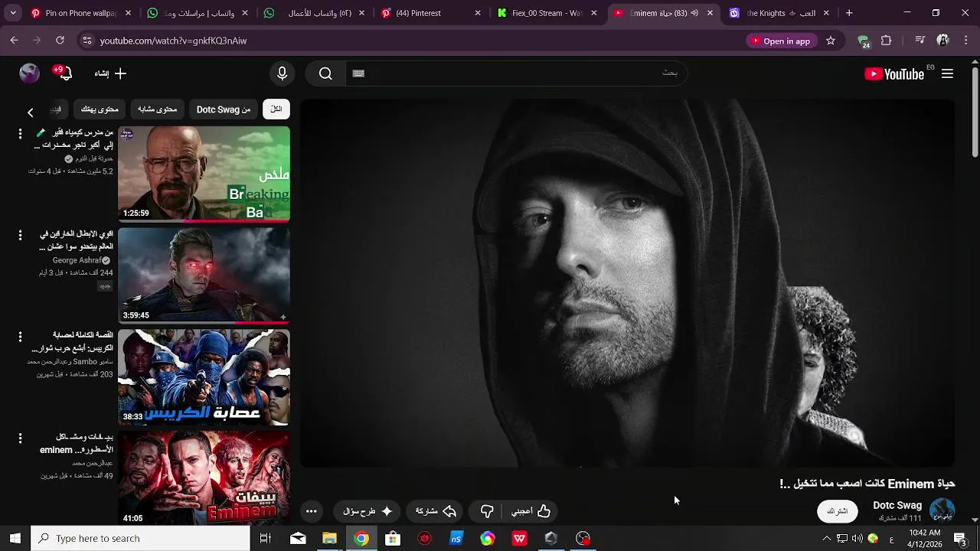This screenshot has height=551, width=980.
Task: Bookmark this page with the star icon
Action: point(831,41)
